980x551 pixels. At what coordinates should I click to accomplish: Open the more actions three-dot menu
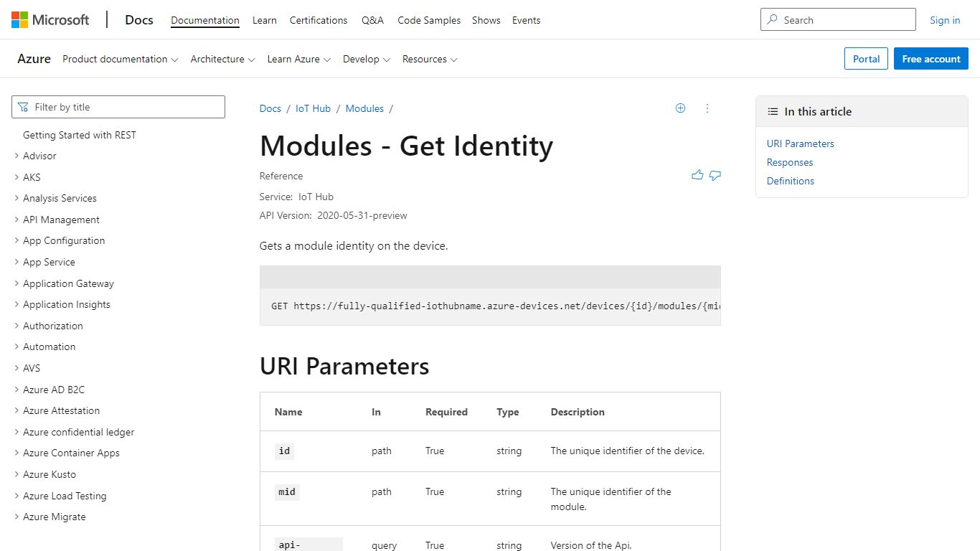(707, 108)
